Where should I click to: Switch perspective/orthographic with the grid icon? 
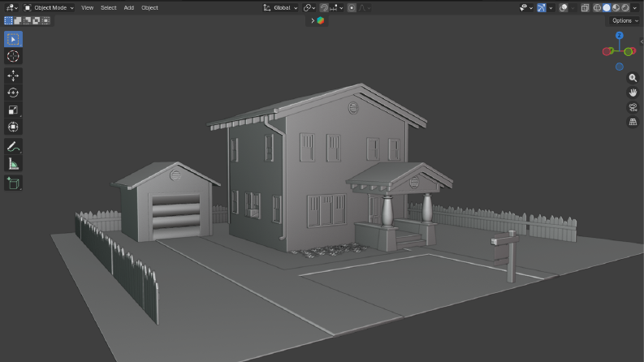click(x=633, y=122)
